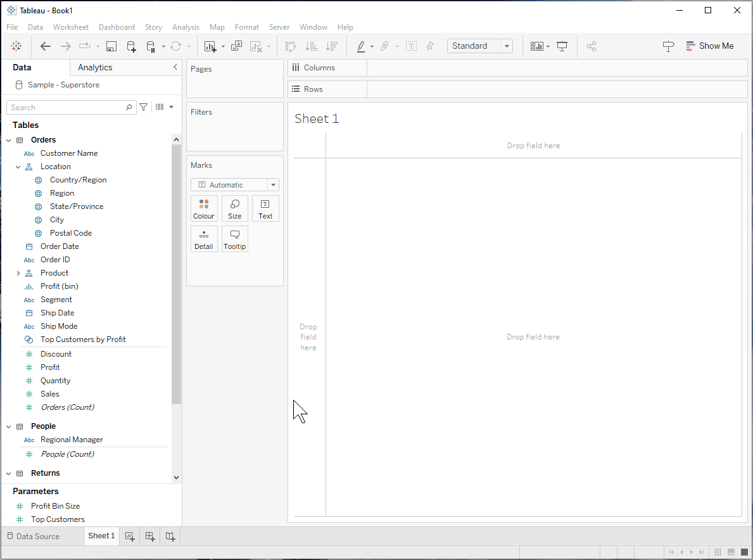Open the Analysis menu
The image size is (753, 560).
pyautogui.click(x=186, y=27)
